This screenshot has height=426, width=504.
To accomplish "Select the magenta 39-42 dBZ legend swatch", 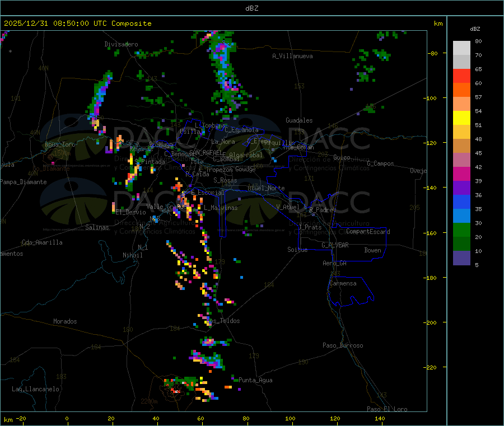I will [x=461, y=174].
